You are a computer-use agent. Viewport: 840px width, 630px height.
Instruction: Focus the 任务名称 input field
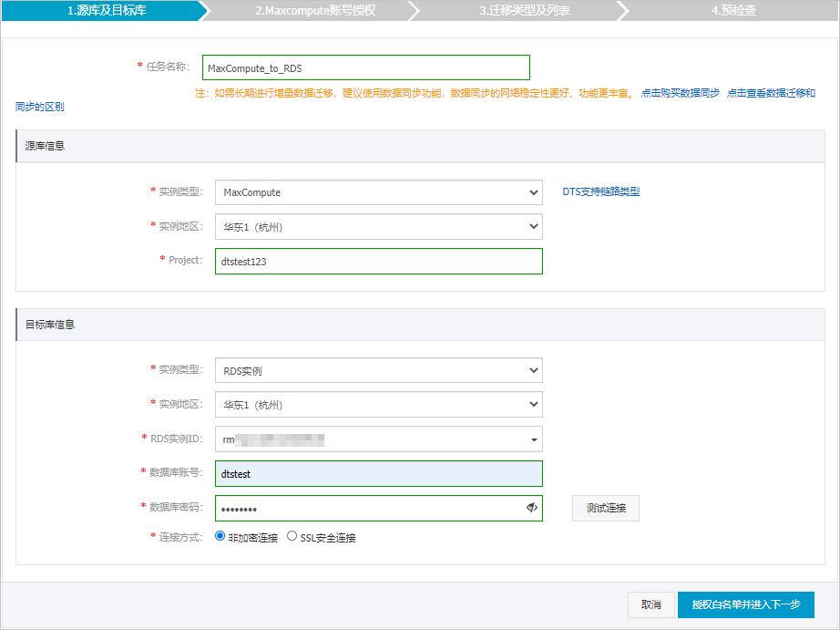[366, 68]
